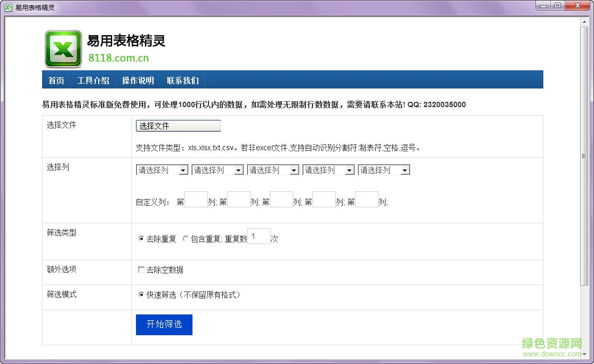This screenshot has width=594, height=364.
Task: Open the 8118.com.cn link
Action: 118,58
